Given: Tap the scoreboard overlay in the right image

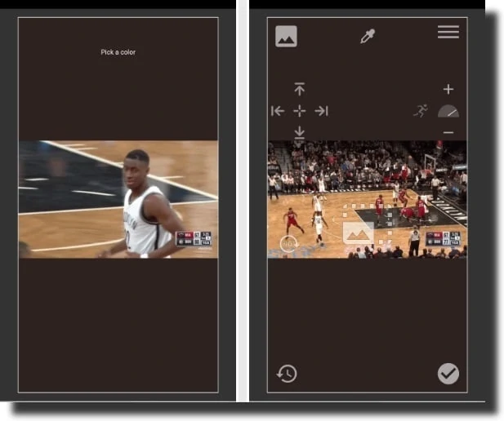Looking at the screenshot, I should pos(443,238).
